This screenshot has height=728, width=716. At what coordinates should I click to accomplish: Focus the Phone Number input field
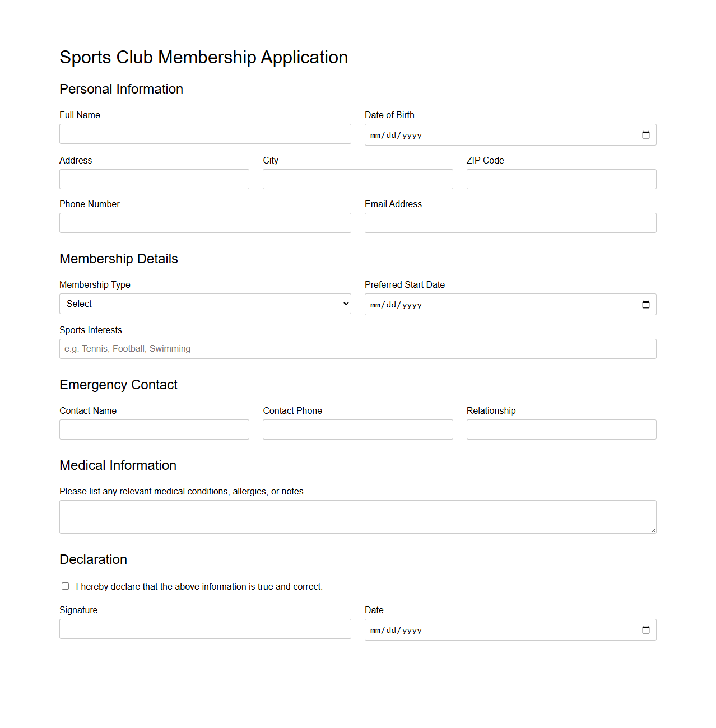coord(205,222)
